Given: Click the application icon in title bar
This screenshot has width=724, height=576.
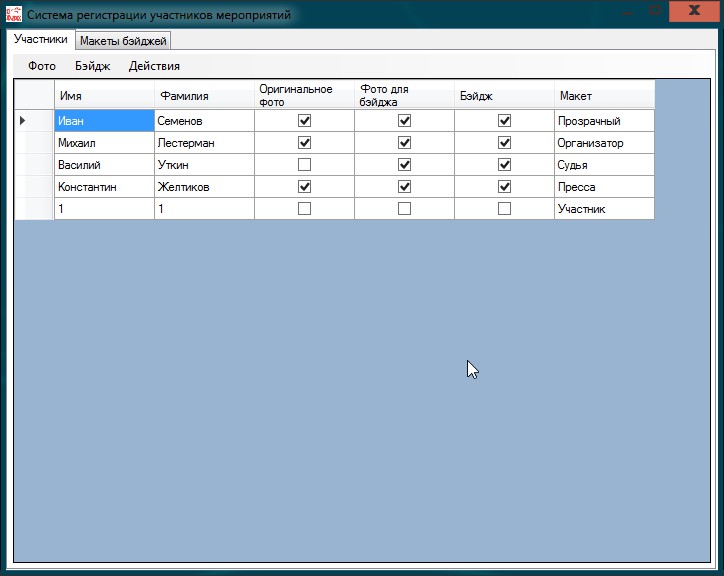Looking at the screenshot, I should pos(14,14).
